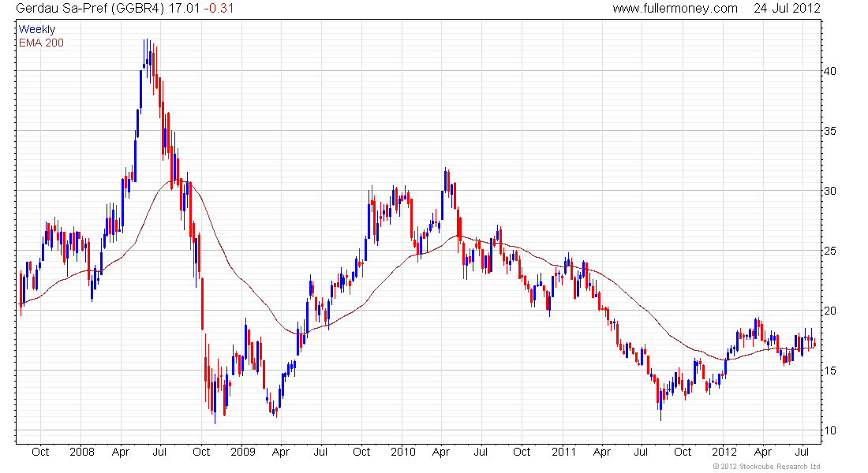The height and width of the screenshot is (473, 868).
Task: Click the 'Apr' label right of 2012
Action: coord(762,452)
